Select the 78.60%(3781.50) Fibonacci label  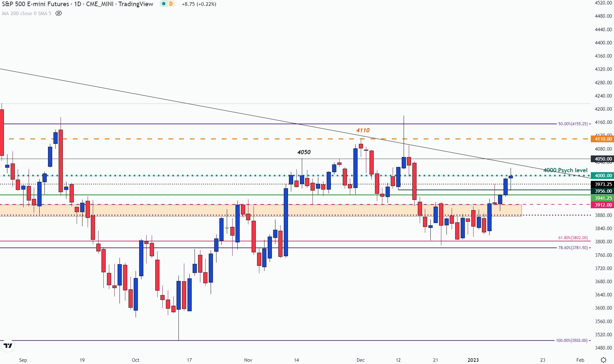coord(573,248)
